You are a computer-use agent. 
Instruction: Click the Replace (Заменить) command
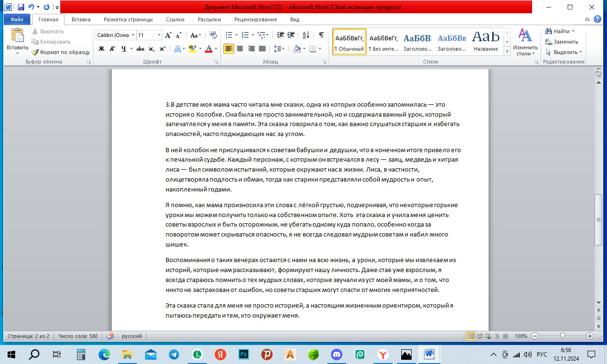pos(561,42)
